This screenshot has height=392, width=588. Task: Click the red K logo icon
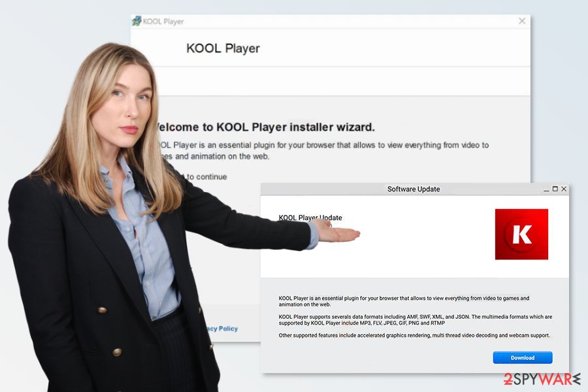521,234
